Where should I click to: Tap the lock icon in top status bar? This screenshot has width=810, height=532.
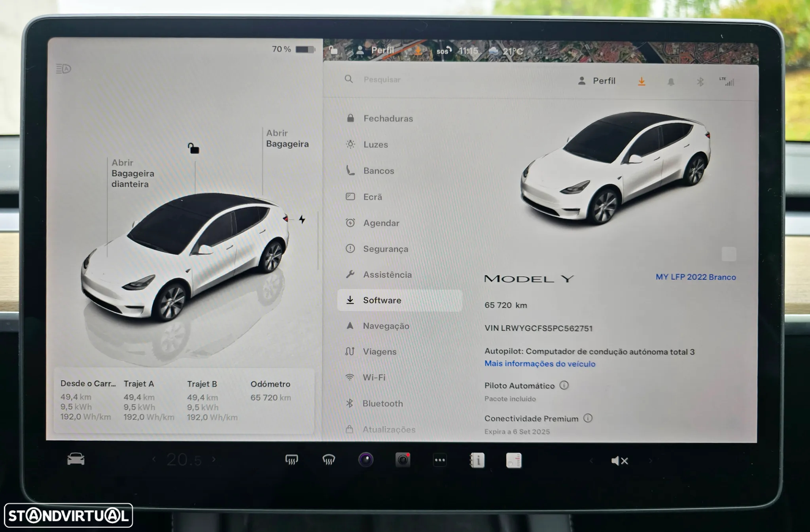[333, 50]
